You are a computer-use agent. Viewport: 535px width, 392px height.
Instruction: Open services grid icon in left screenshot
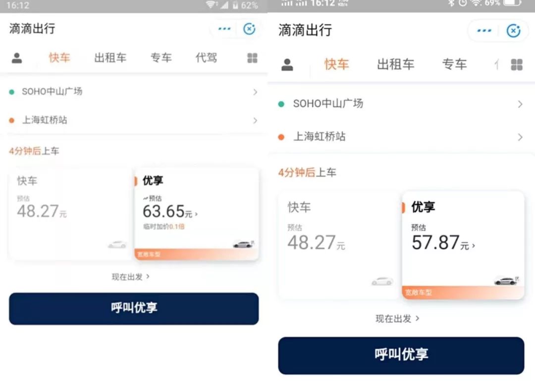[x=252, y=58]
